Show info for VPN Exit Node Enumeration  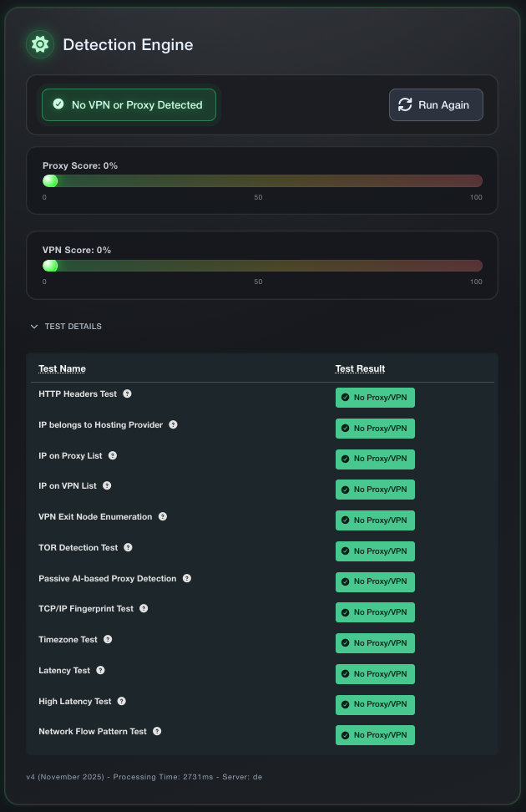click(x=163, y=516)
